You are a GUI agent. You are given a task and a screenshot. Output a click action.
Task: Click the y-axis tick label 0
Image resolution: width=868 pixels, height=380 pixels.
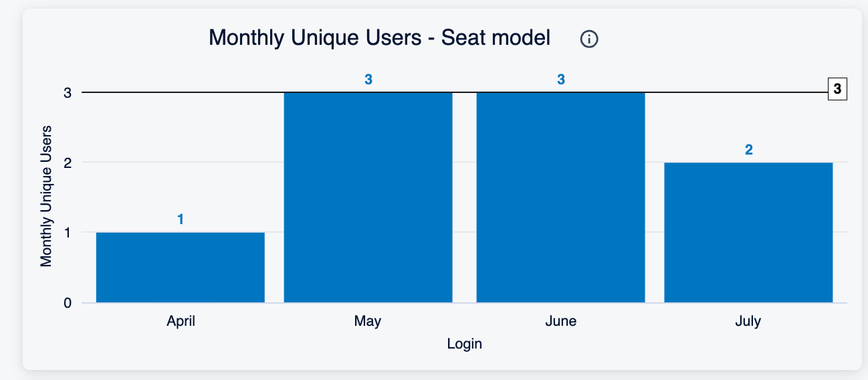(68, 303)
